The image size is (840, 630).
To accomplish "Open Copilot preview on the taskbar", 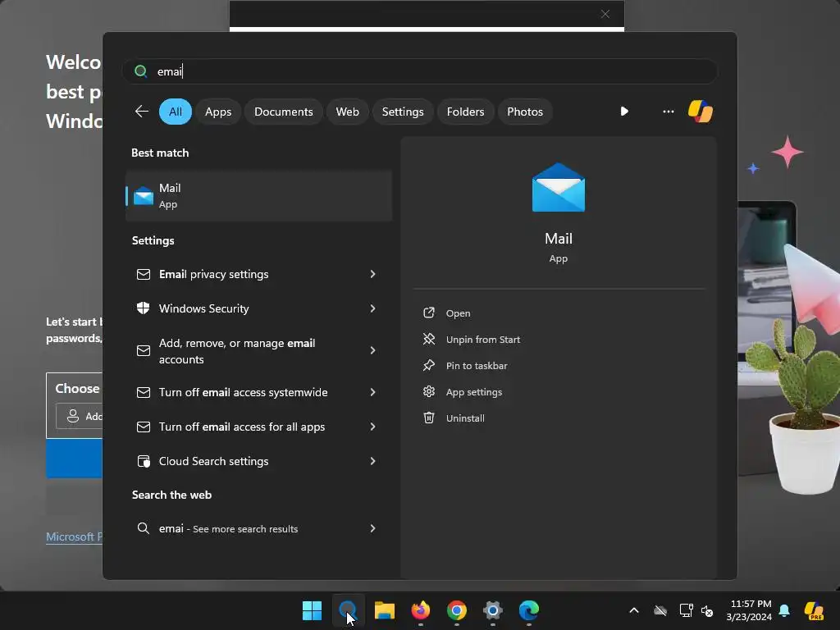I will point(814,610).
